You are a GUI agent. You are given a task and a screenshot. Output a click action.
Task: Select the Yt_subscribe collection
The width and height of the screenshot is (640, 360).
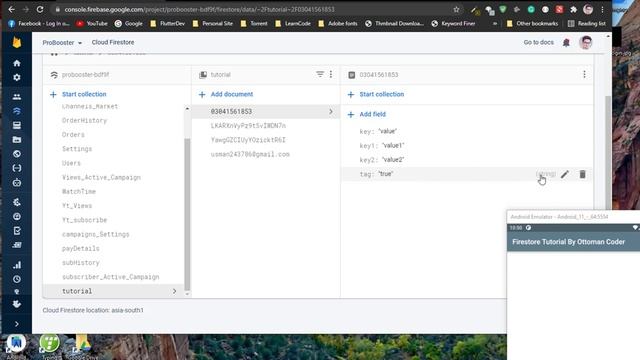click(x=84, y=220)
